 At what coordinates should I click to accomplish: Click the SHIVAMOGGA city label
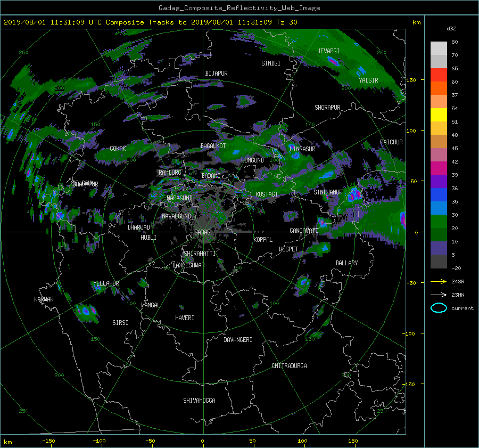[x=199, y=401]
